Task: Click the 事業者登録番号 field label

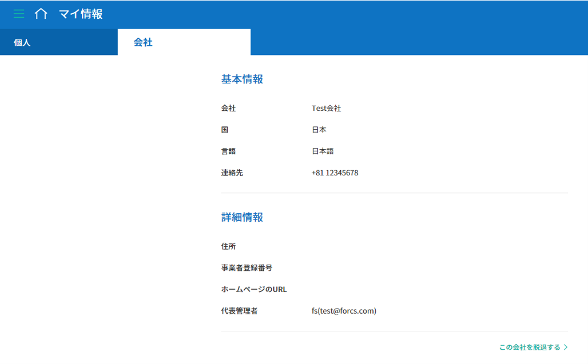Action: 247,267
